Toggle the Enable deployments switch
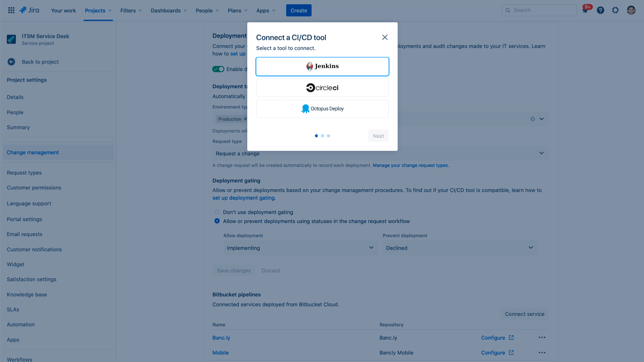644x362 pixels. pyautogui.click(x=218, y=69)
